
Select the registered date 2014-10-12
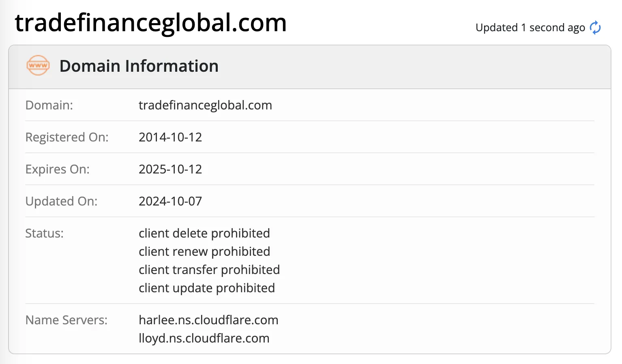coord(170,137)
